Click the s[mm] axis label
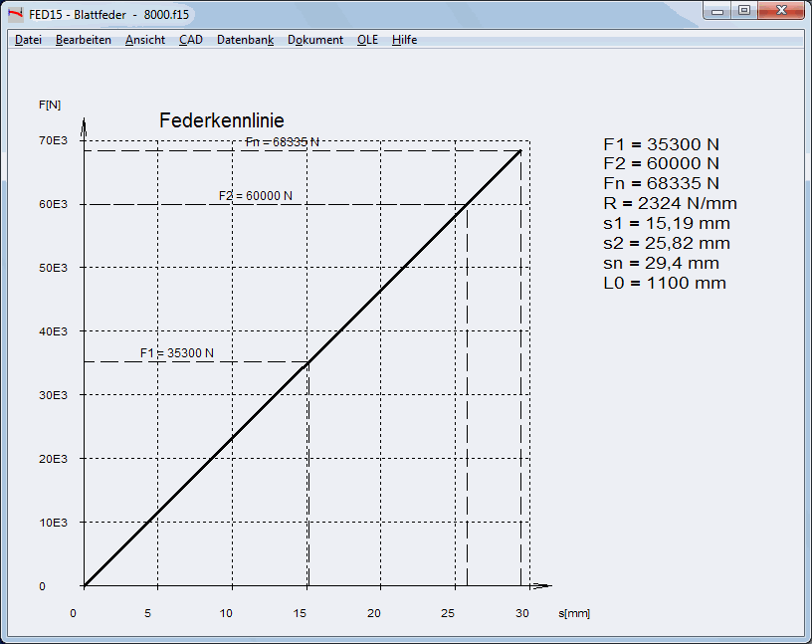This screenshot has width=812, height=644. pyautogui.click(x=574, y=613)
